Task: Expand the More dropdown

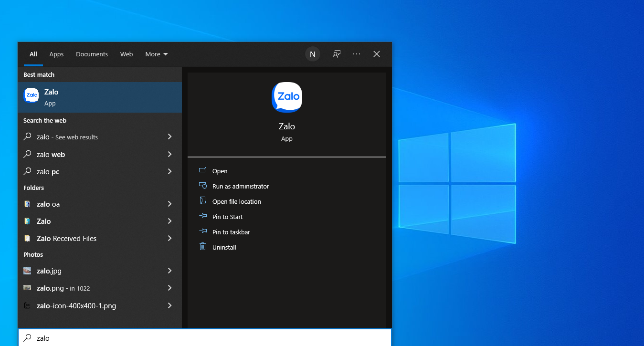Action: (157, 54)
